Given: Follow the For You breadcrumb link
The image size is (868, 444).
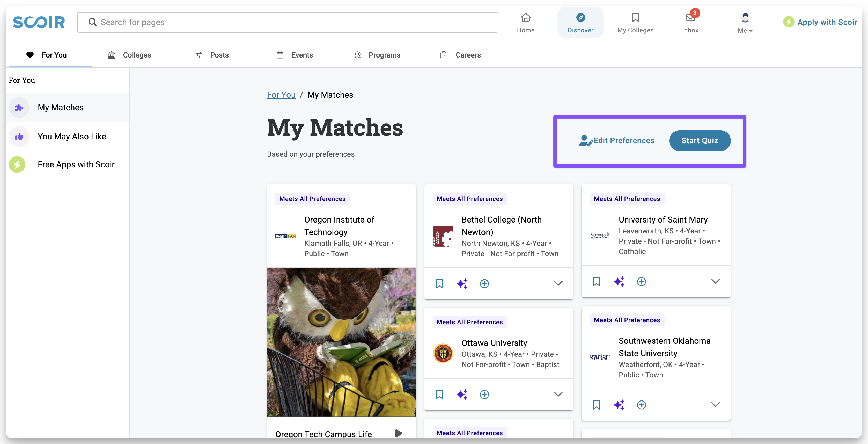Looking at the screenshot, I should 281,95.
